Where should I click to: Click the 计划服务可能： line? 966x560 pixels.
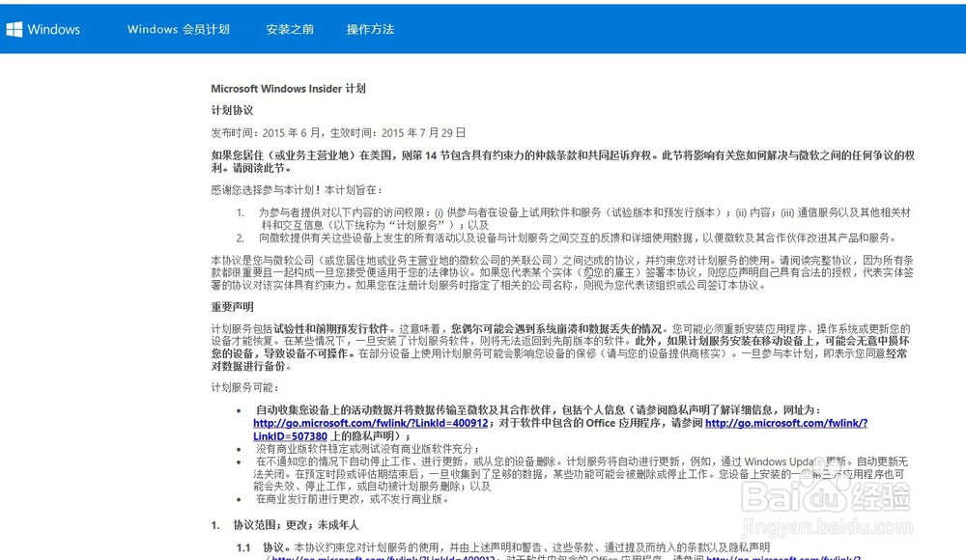click(245, 387)
